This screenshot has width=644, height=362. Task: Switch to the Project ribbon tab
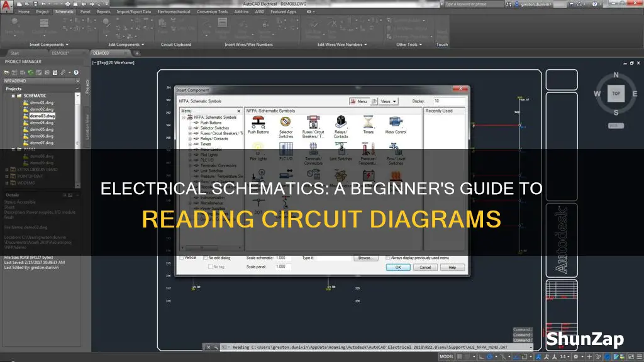point(42,12)
